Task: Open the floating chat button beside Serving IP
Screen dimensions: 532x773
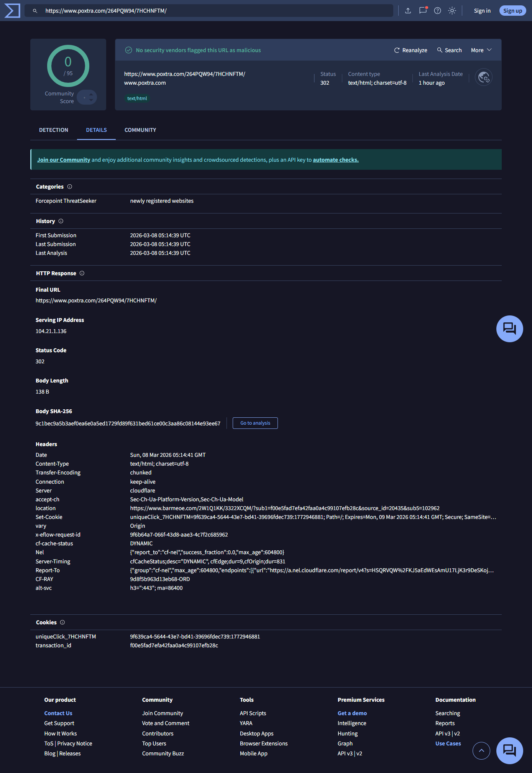Action: [509, 329]
